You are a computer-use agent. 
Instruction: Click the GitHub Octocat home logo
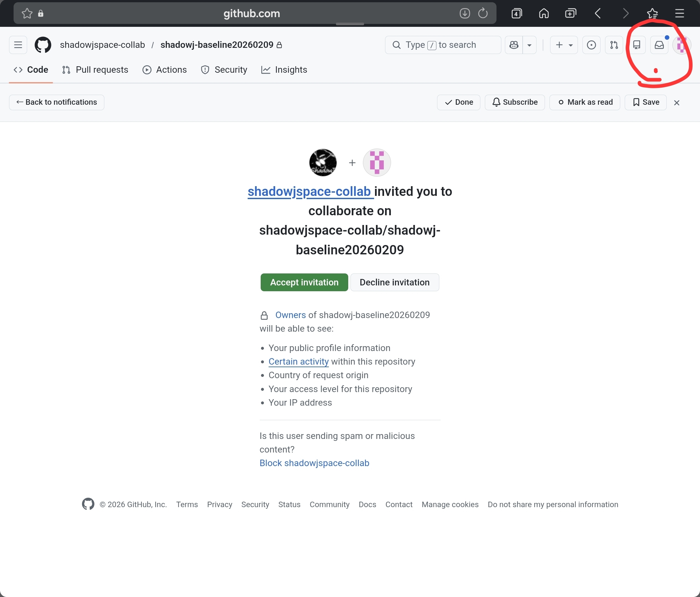pos(43,45)
